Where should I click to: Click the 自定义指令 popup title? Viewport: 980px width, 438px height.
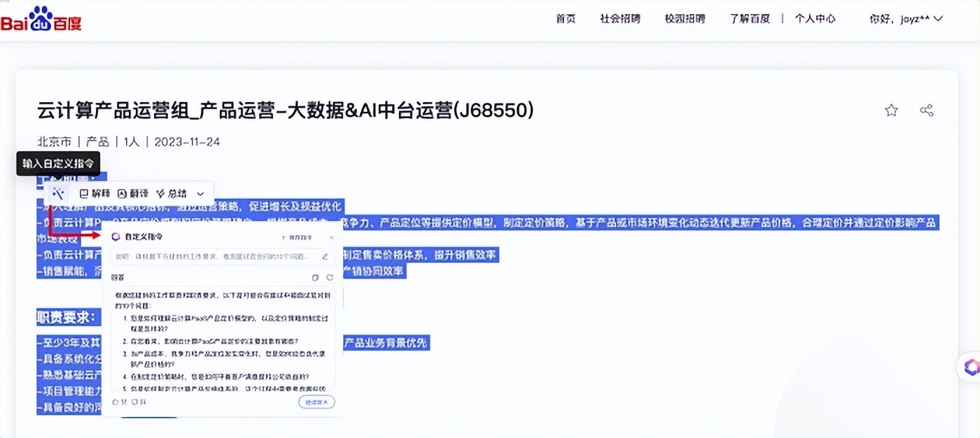click(x=143, y=237)
